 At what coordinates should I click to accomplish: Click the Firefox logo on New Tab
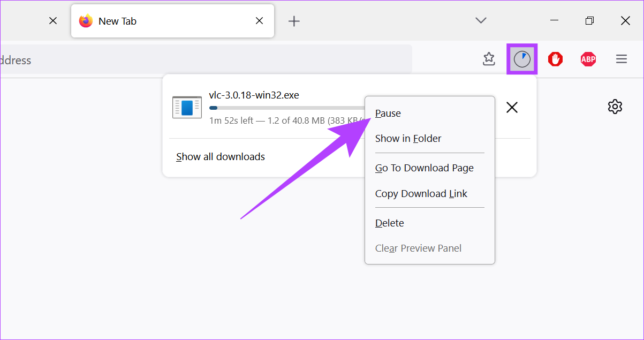coord(86,21)
